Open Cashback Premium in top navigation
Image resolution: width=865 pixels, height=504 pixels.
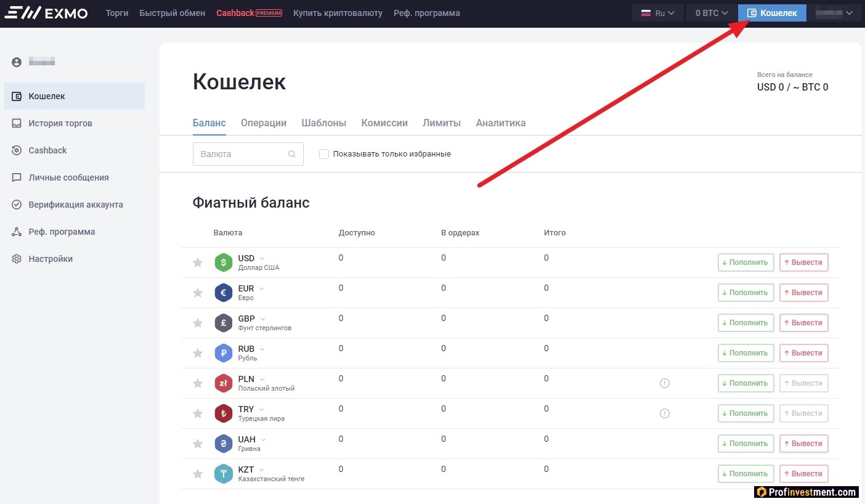point(249,13)
